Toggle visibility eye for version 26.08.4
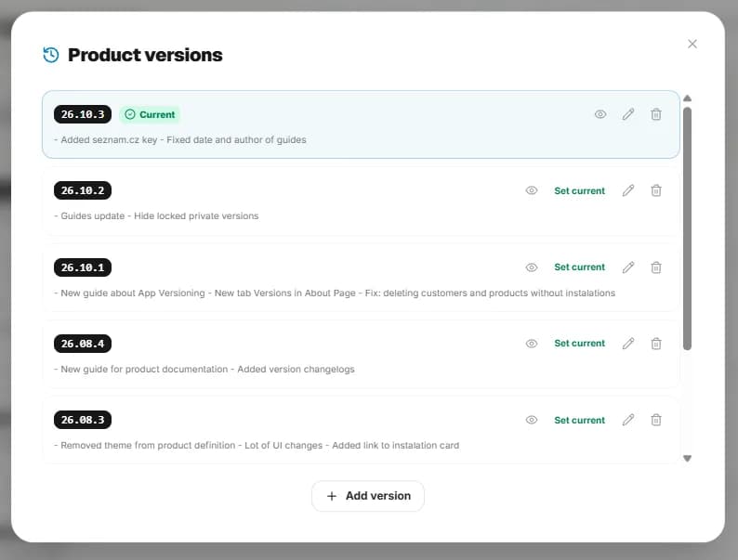The image size is (738, 560). point(532,344)
